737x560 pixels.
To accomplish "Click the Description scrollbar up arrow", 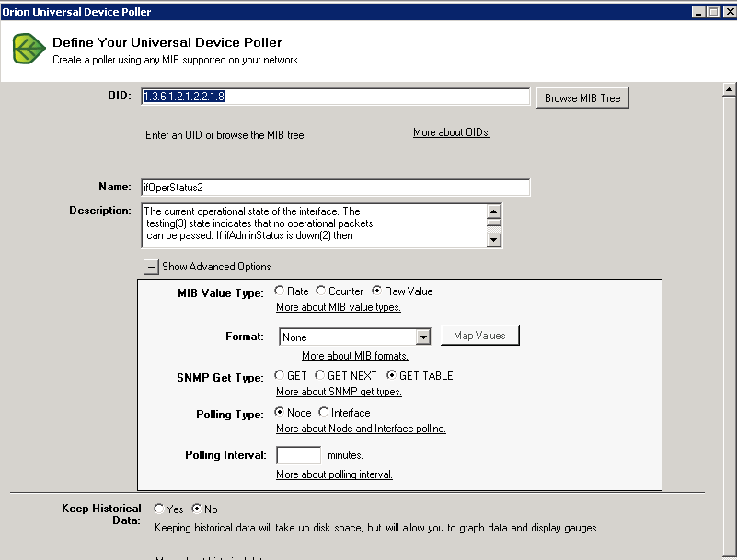I will 493,211.
